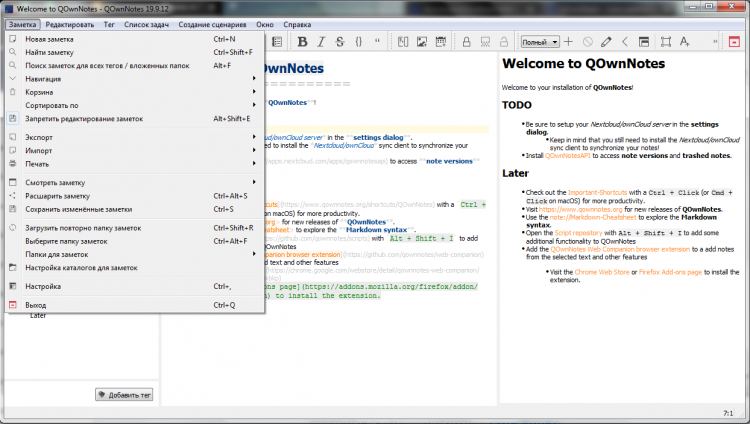Image resolution: width=750 pixels, height=424 pixels.
Task: Open the 'Редактировать' menu in menu bar
Action: [70, 21]
